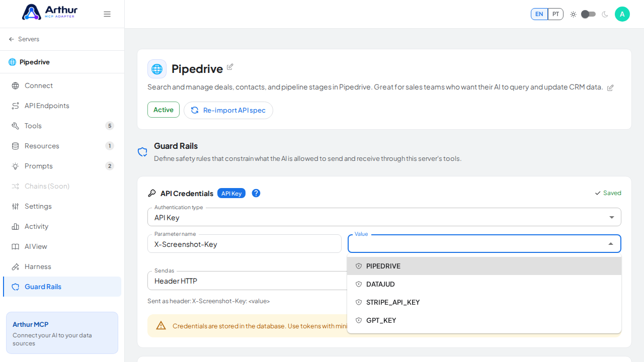
Task: Click the API Key badge
Action: pos(231,193)
